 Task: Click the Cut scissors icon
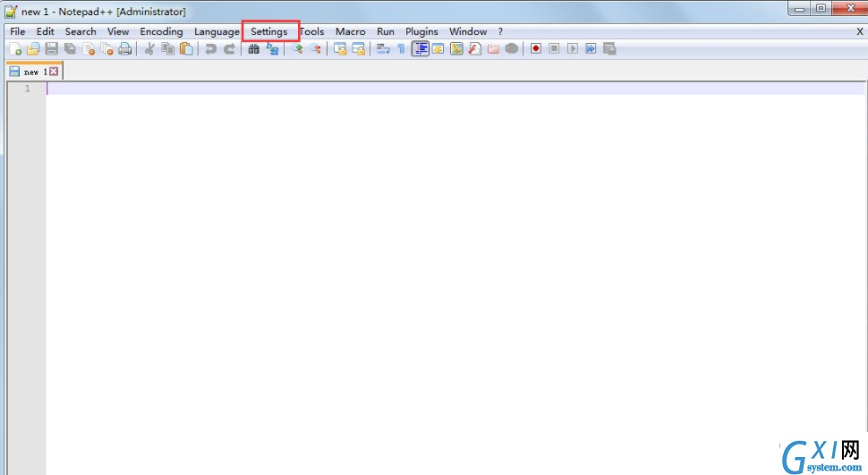pos(149,48)
